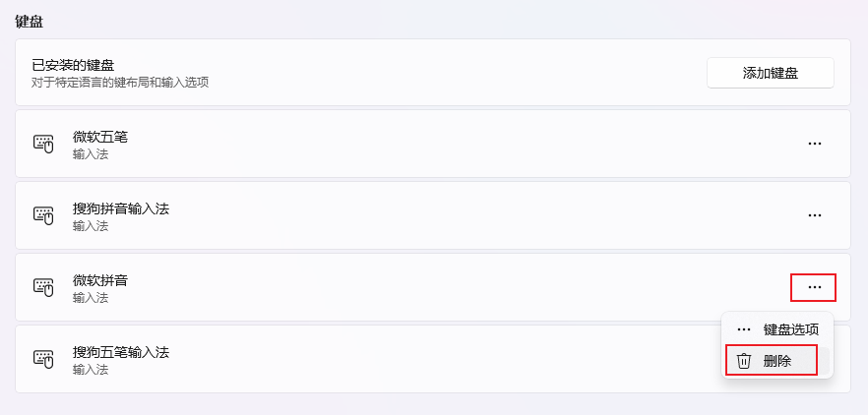
Task: Choose 删除 from the context menu
Action: [x=776, y=361]
